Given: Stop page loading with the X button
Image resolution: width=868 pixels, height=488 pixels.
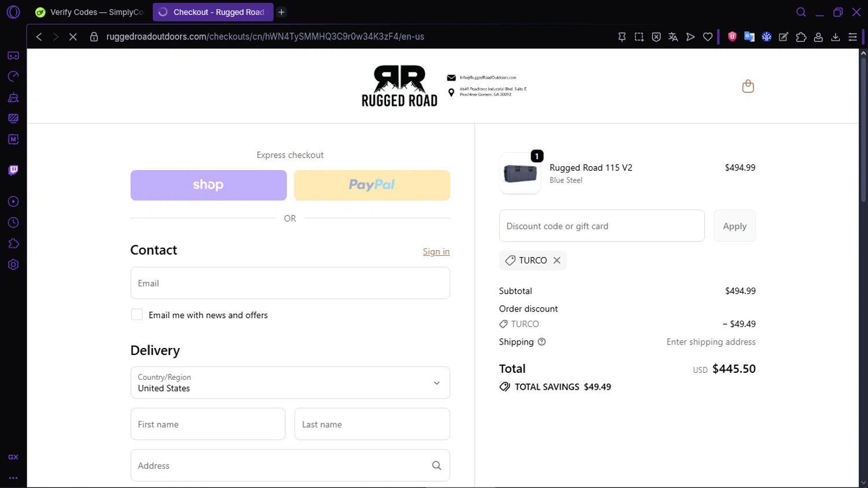Looking at the screenshot, I should (73, 36).
